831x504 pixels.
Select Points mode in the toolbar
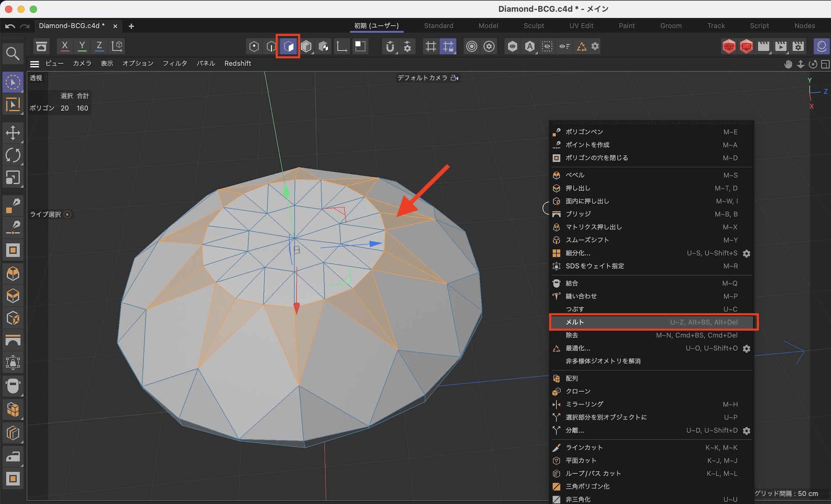(x=254, y=46)
